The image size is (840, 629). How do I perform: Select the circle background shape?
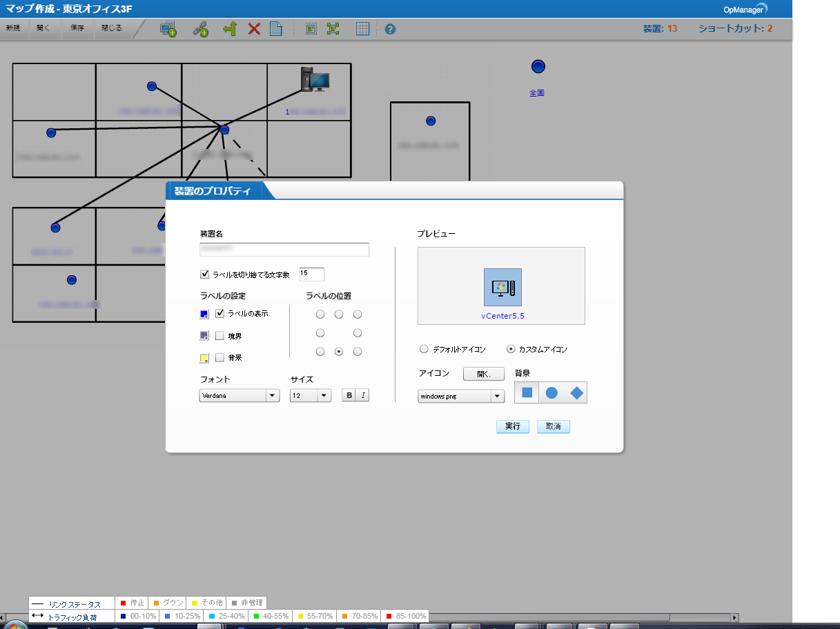tap(551, 393)
